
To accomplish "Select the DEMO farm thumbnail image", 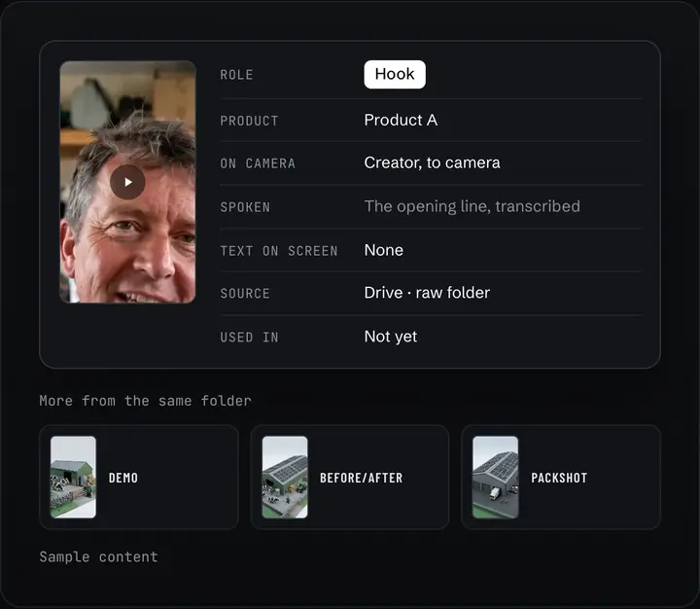I will point(73,478).
